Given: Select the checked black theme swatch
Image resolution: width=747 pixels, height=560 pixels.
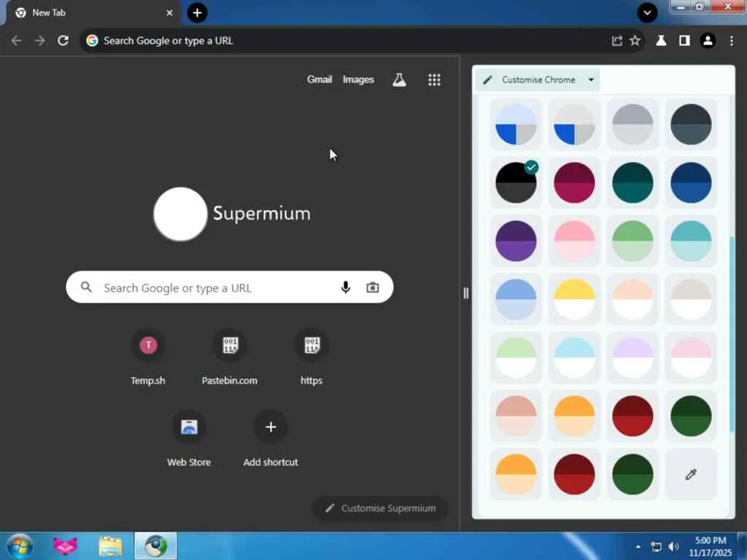Looking at the screenshot, I should click(x=516, y=182).
